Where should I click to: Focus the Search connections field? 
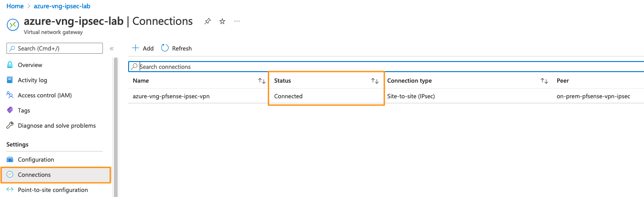point(386,67)
